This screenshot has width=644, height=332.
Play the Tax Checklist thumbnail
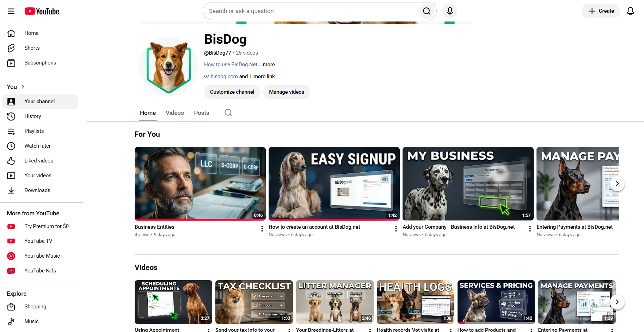pos(254,302)
